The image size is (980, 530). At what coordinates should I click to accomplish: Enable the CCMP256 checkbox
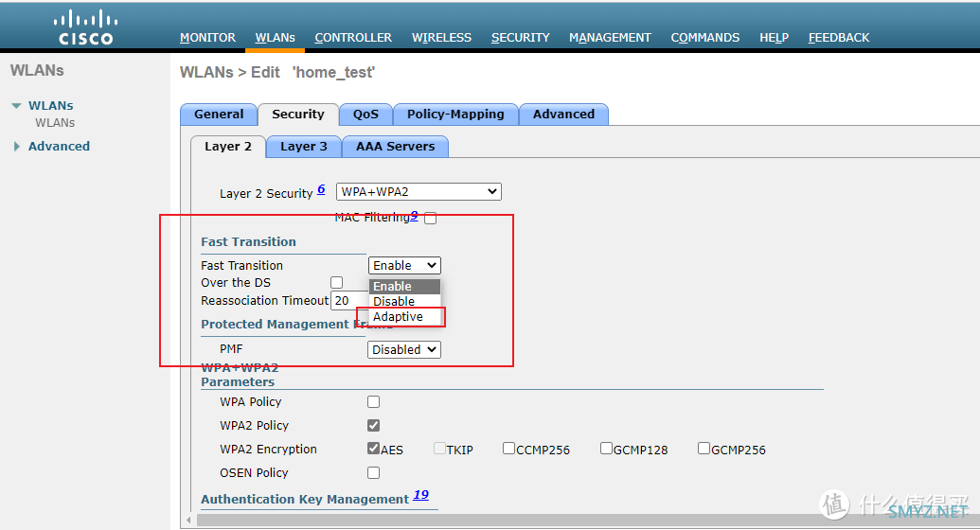tap(508, 448)
